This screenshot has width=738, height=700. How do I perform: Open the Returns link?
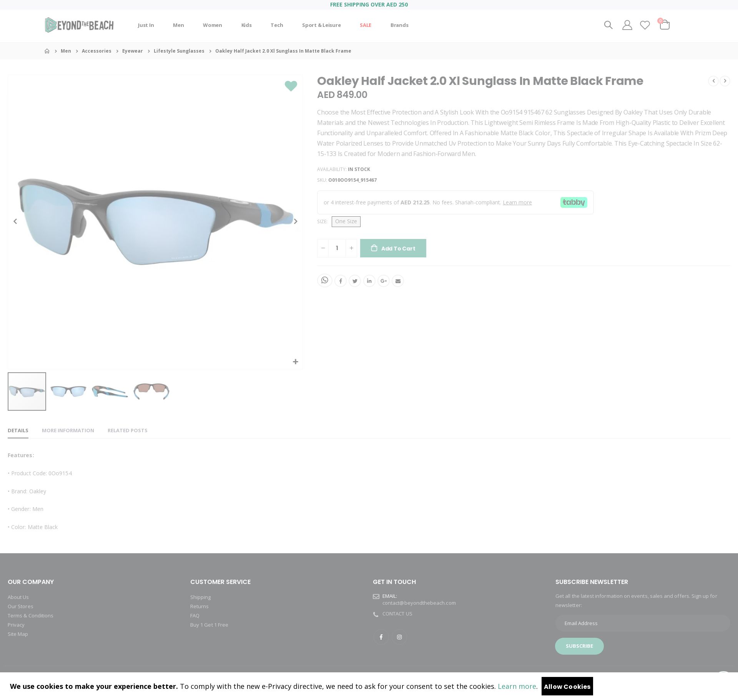tap(199, 606)
